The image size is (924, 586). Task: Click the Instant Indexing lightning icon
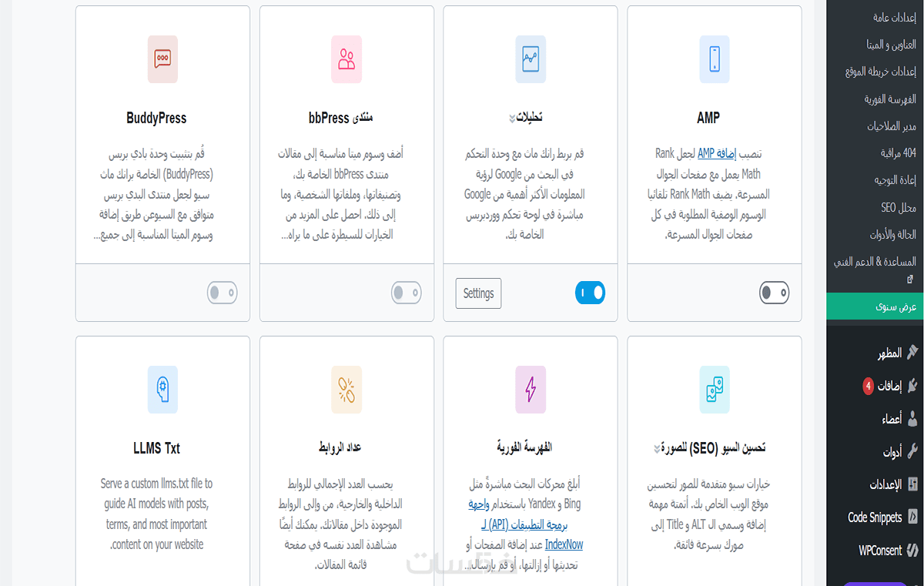pyautogui.click(x=531, y=390)
